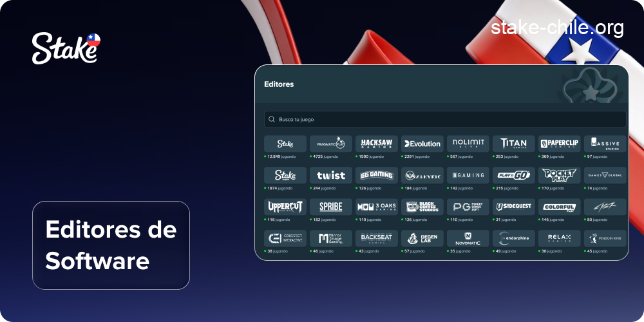Click the '4725 jugando' player count
Screen dimensions: 644x322
[x=325, y=157]
